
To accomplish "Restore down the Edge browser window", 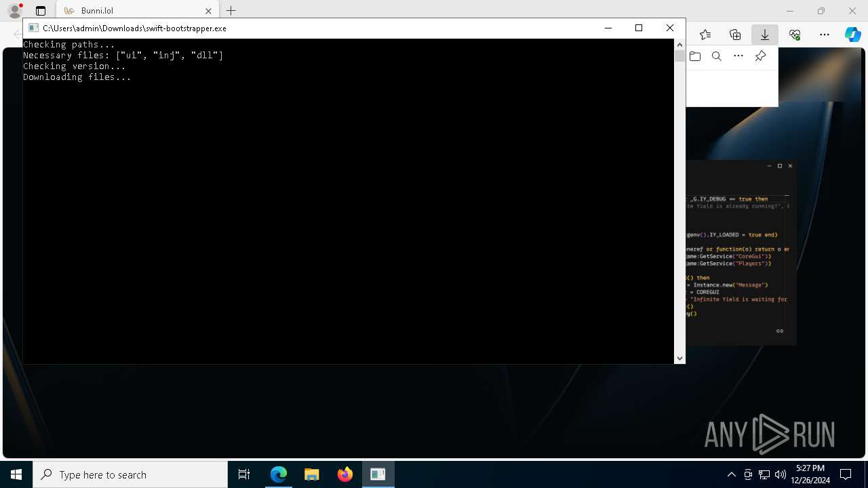I will pos(821,11).
